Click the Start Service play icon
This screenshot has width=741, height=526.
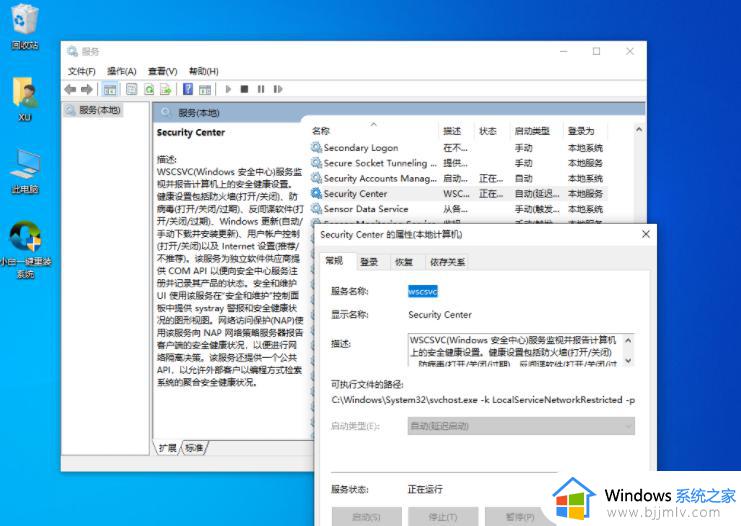pos(228,89)
